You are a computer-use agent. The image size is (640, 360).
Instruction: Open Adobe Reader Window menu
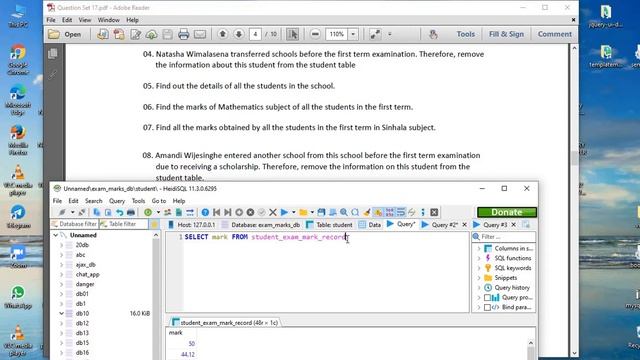tap(109, 20)
